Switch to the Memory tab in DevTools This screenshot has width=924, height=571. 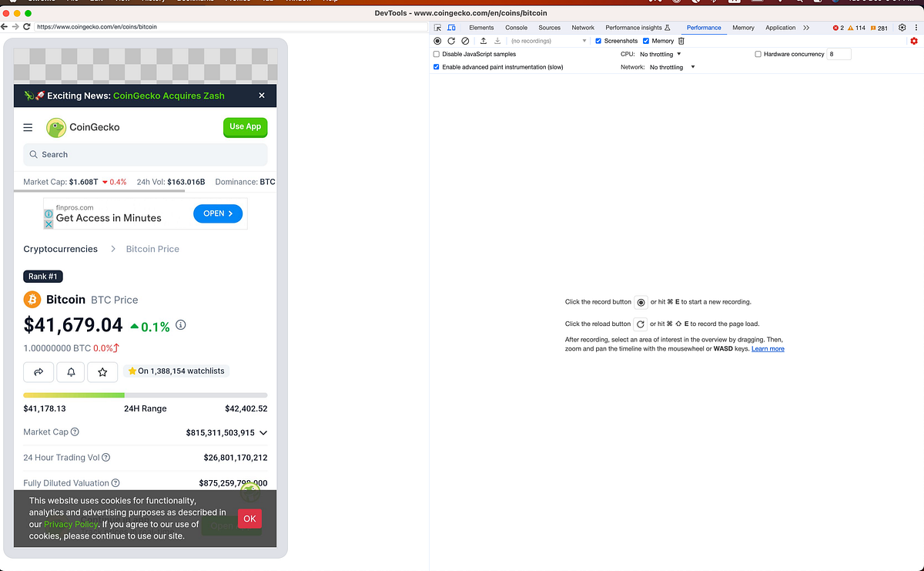pyautogui.click(x=742, y=27)
